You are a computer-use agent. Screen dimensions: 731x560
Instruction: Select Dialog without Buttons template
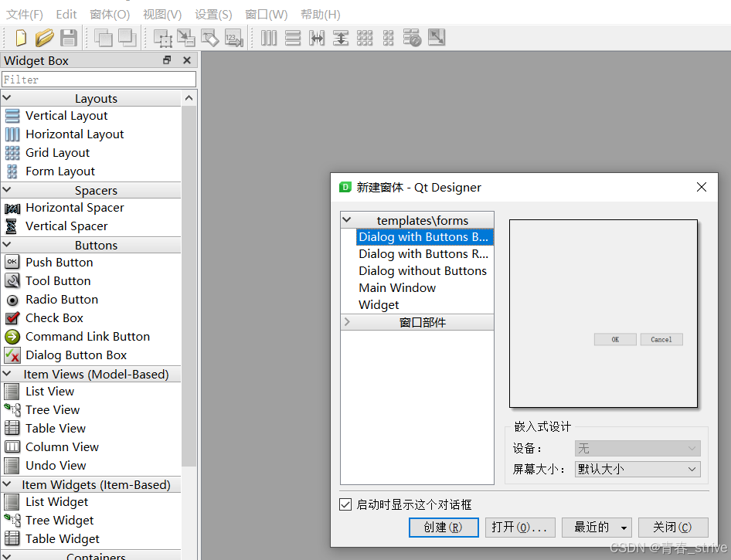(423, 270)
